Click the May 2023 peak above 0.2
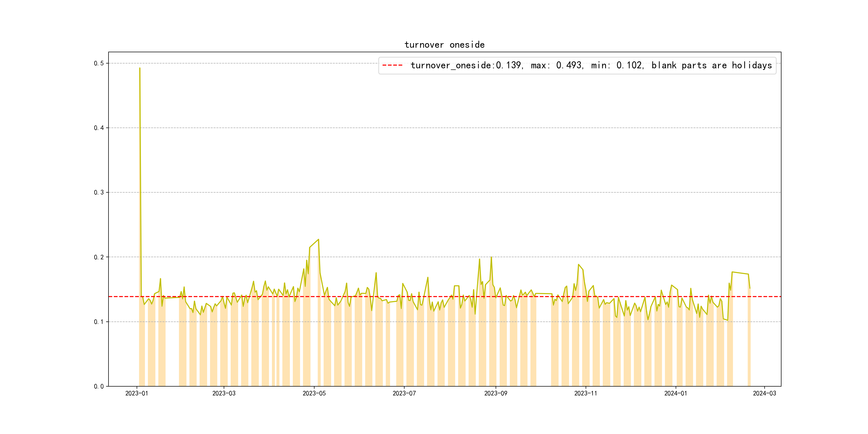This screenshot has width=868, height=434. click(319, 240)
